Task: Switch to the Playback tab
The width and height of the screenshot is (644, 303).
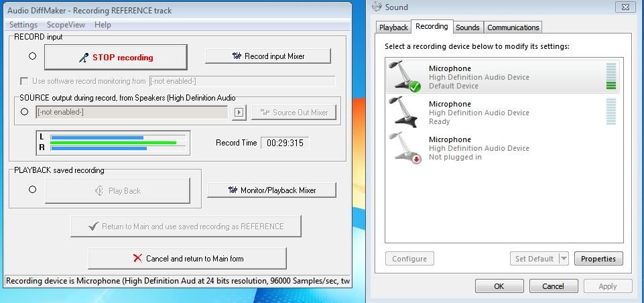Action: click(x=393, y=27)
